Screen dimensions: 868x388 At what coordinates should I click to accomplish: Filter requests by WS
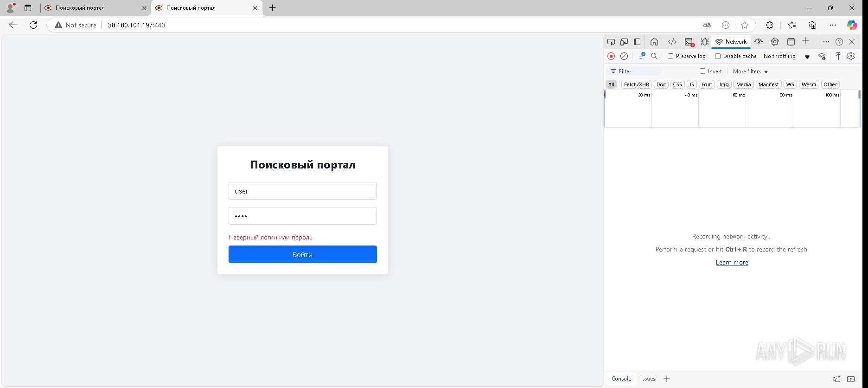(x=790, y=84)
